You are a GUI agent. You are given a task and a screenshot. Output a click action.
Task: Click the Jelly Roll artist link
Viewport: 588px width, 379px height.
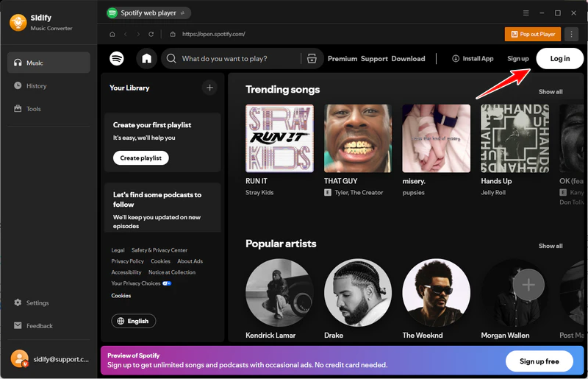pos(493,192)
